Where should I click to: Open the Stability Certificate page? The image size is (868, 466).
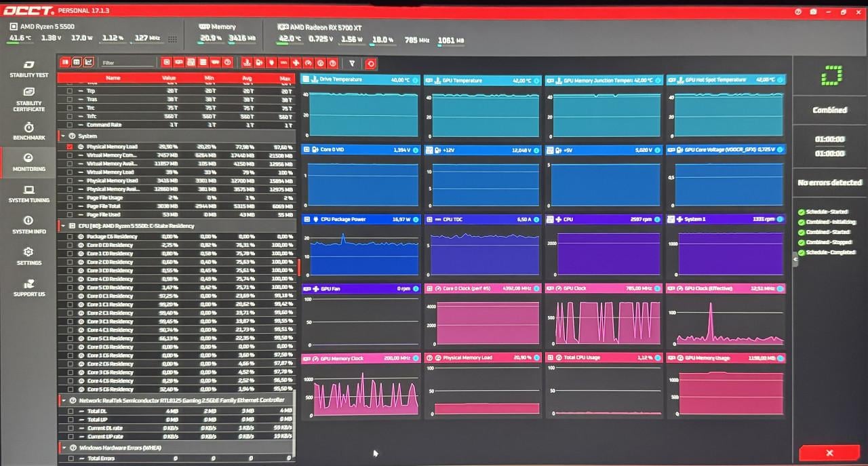(x=28, y=100)
